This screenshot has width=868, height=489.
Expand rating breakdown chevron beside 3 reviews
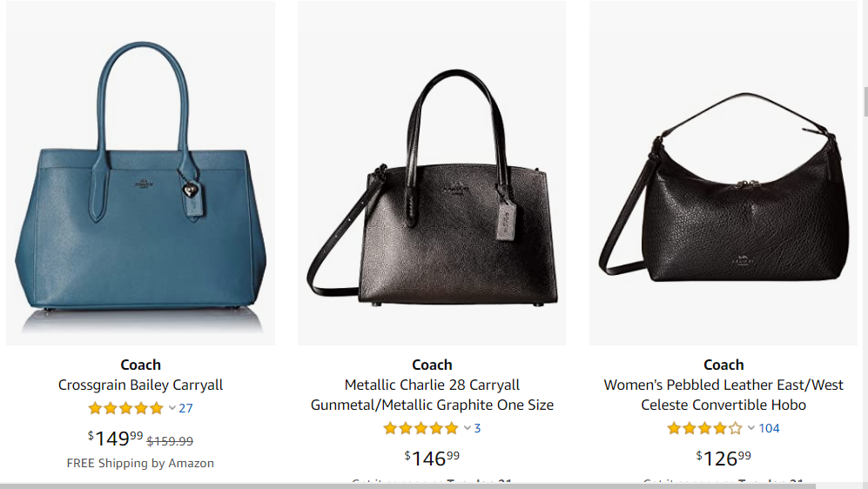[x=468, y=428]
